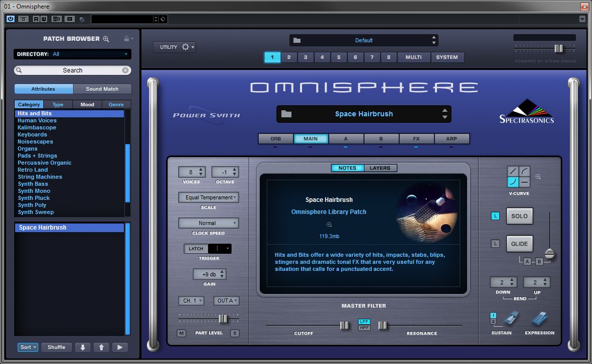Click the previous patch down arrow button
Image resolution: width=592 pixels, height=364 pixels.
coord(83,347)
